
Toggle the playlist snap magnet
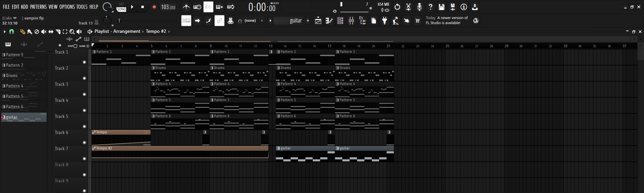(x=11, y=31)
